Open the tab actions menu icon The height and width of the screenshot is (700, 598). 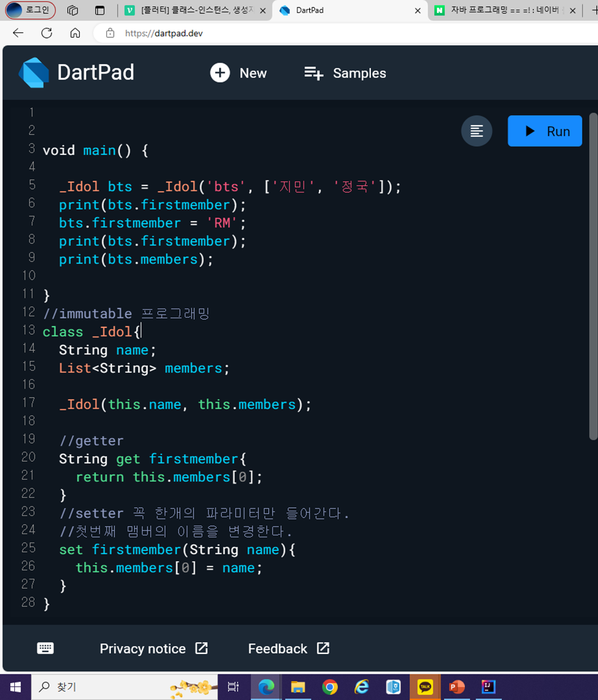[x=100, y=11]
